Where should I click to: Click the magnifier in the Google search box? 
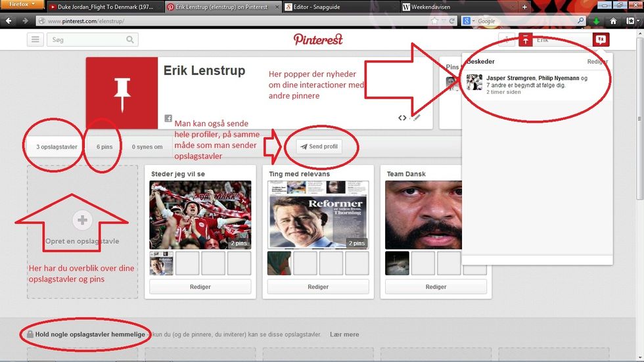point(580,20)
